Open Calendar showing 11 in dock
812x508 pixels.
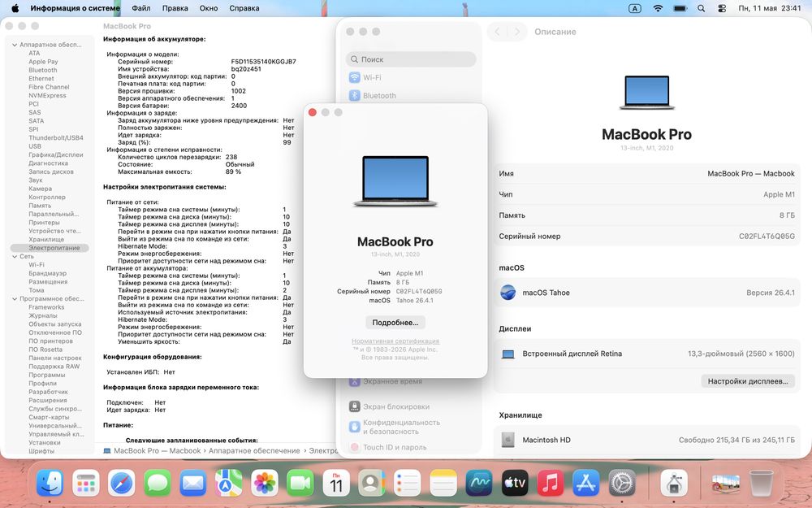click(336, 483)
